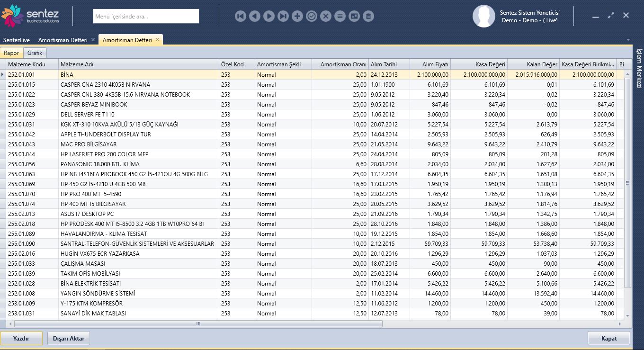644x350 pixels.
Task: Cancel edits with the X toolbar icon
Action: 326,16
